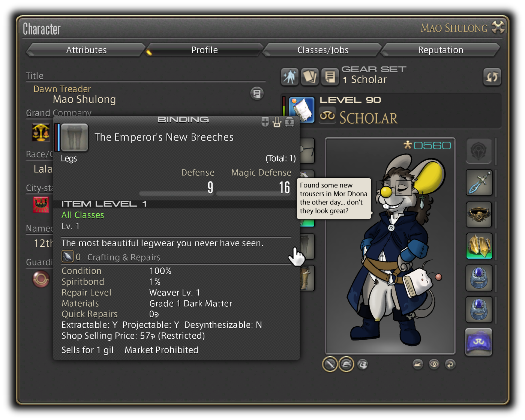525x420 pixels.
Task: Click the breeches item icon in tooltip
Action: click(75, 138)
